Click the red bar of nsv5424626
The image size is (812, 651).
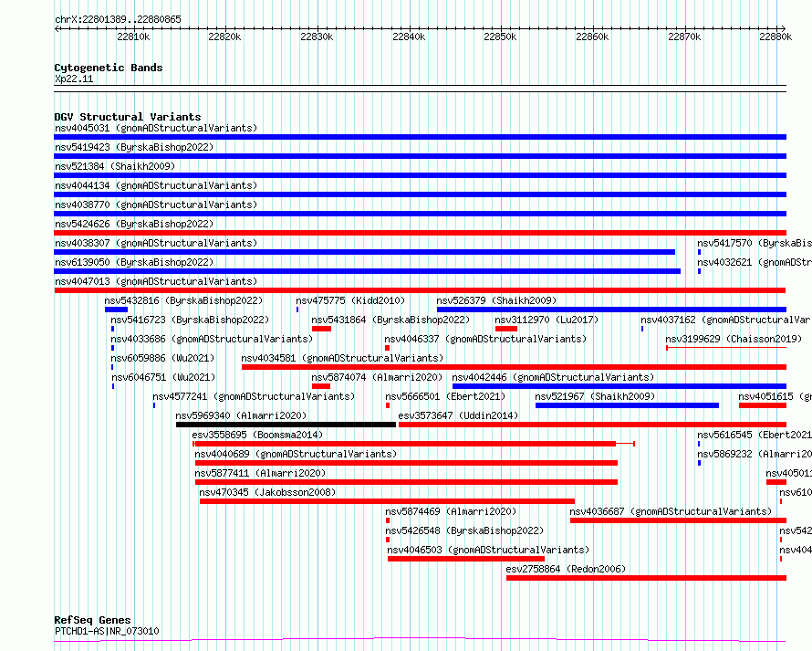420,233
